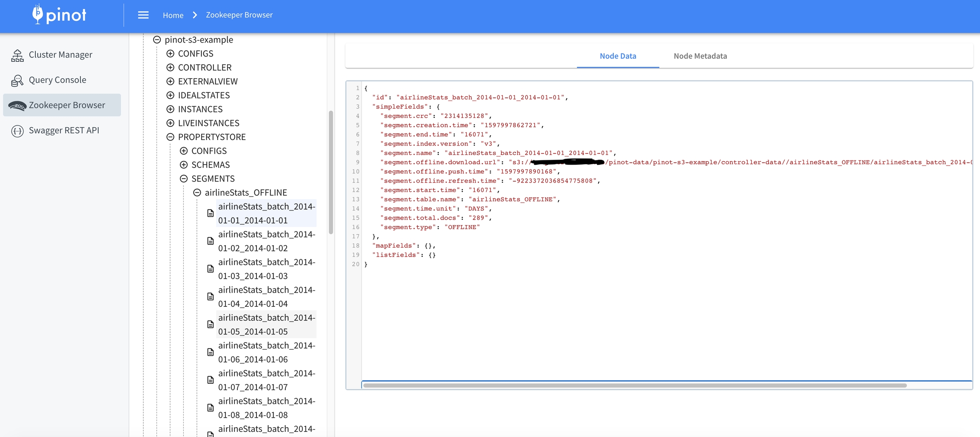Collapse the PROPERTYSTORE tree node
Image resolution: width=980 pixels, height=437 pixels.
click(171, 137)
